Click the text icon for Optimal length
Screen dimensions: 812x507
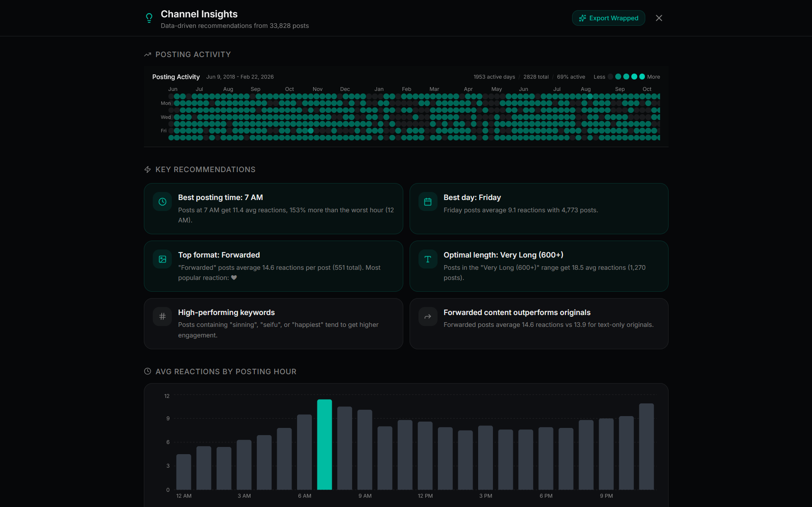point(427,260)
